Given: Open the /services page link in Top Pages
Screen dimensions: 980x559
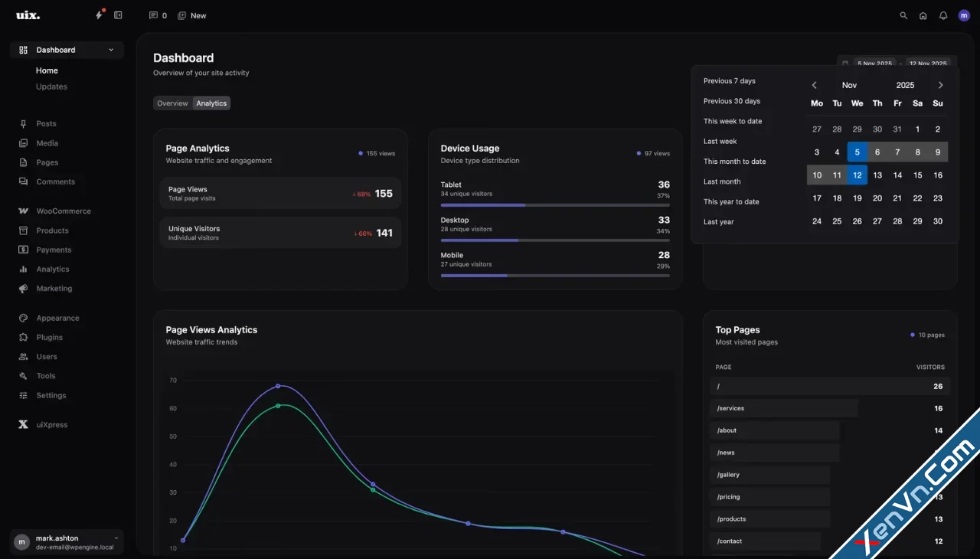Looking at the screenshot, I should [730, 408].
